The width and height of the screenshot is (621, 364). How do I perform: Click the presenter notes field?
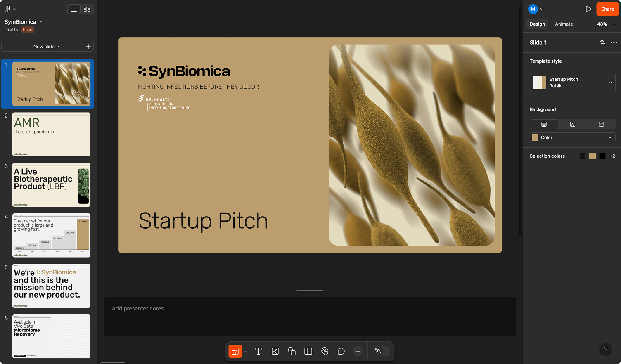click(310, 316)
